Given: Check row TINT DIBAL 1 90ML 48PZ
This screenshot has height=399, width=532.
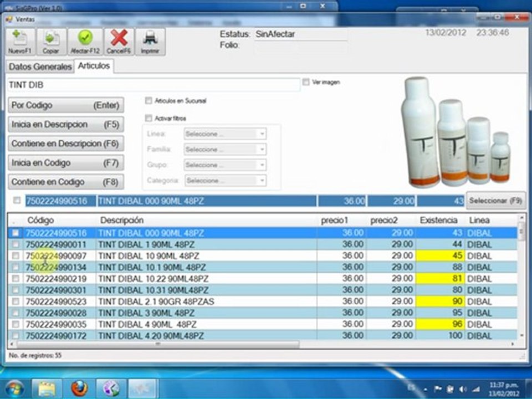Looking at the screenshot, I should click(16, 244).
